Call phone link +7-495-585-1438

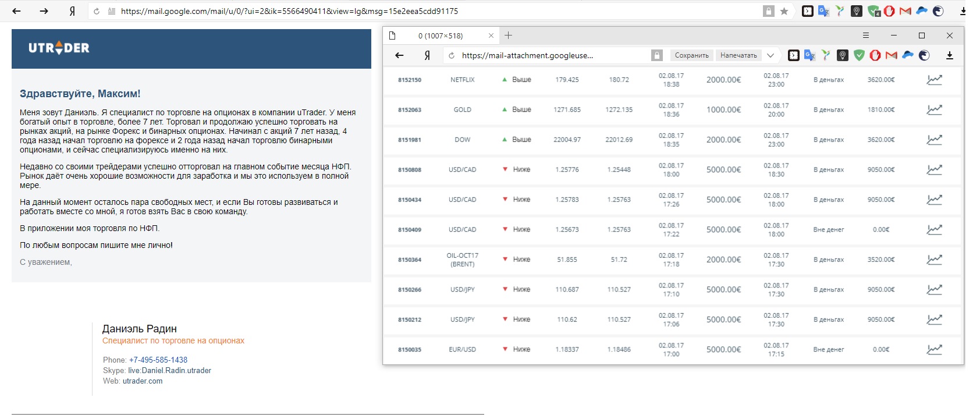pos(158,360)
